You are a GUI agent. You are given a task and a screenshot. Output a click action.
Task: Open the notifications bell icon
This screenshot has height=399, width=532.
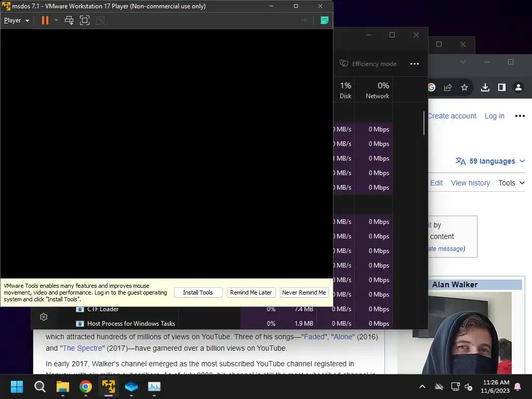[518, 387]
